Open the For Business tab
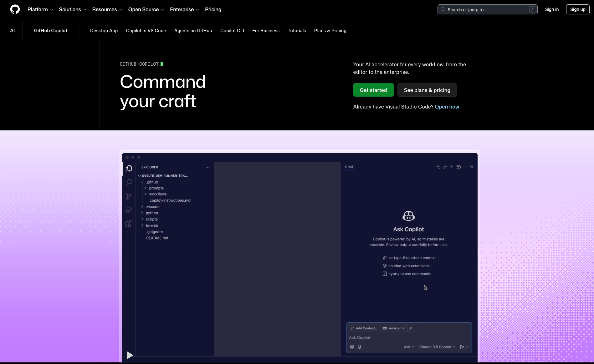 click(x=266, y=31)
